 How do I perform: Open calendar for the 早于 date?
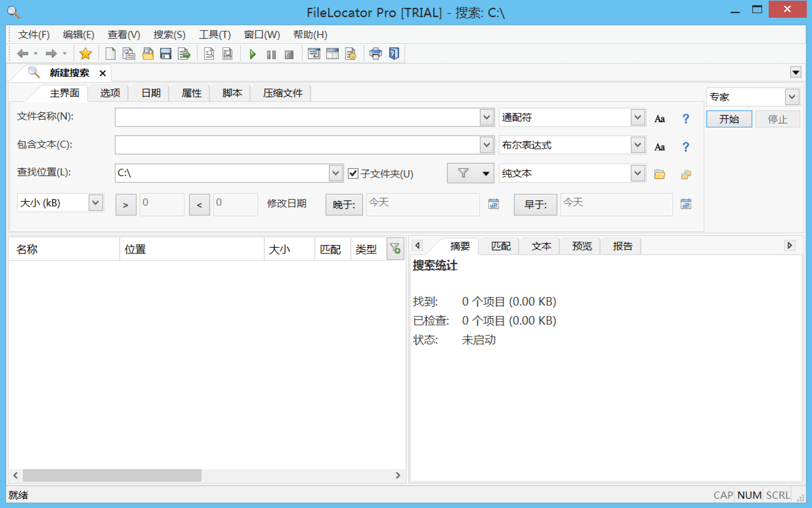click(x=686, y=204)
